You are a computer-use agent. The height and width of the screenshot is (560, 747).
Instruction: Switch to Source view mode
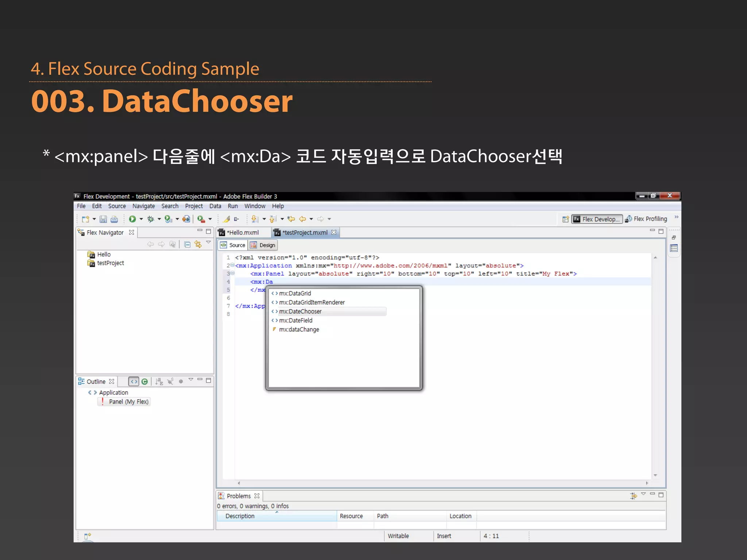pyautogui.click(x=233, y=245)
